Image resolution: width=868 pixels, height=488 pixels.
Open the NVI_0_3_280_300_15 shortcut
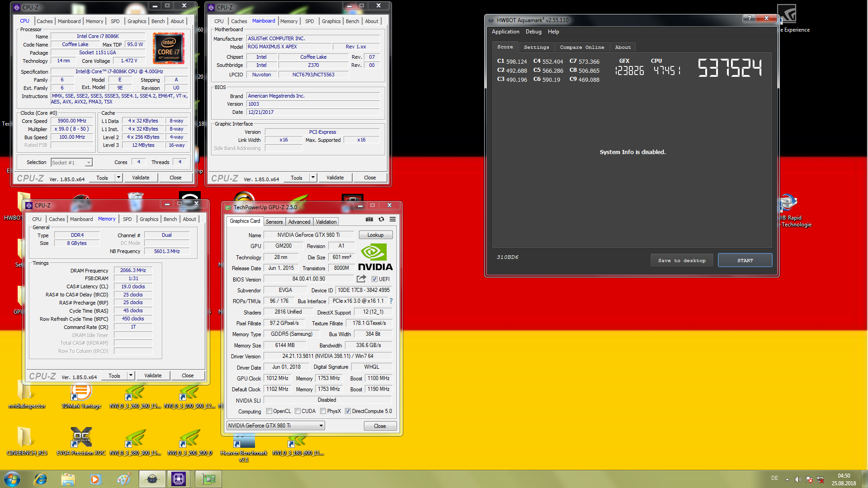click(x=135, y=441)
